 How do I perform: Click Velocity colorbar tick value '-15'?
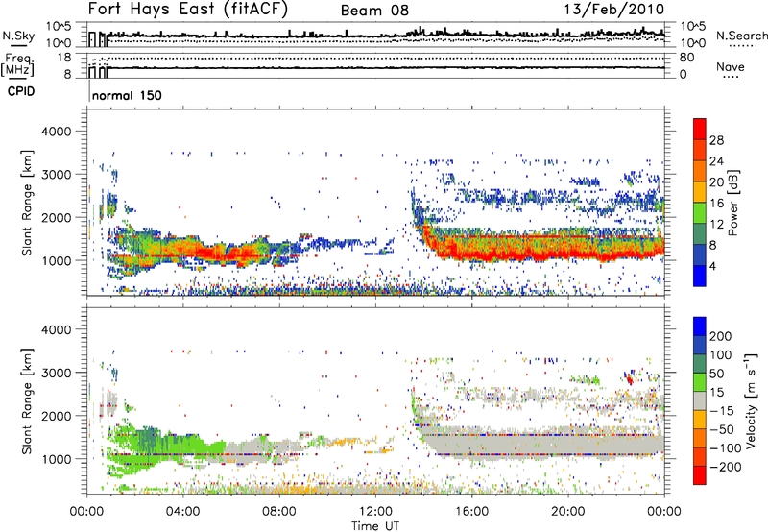tap(722, 411)
